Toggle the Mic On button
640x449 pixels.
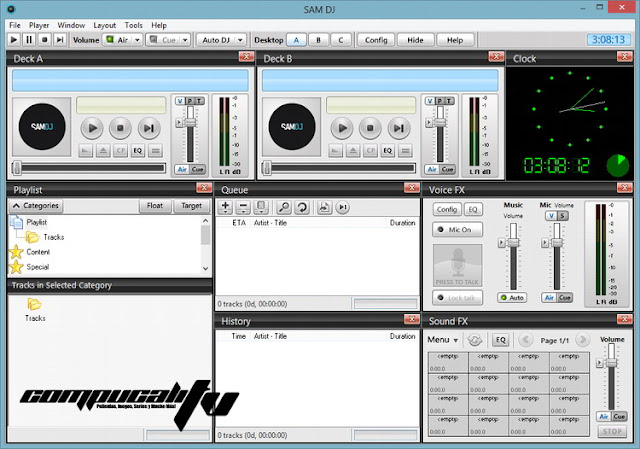tap(457, 230)
